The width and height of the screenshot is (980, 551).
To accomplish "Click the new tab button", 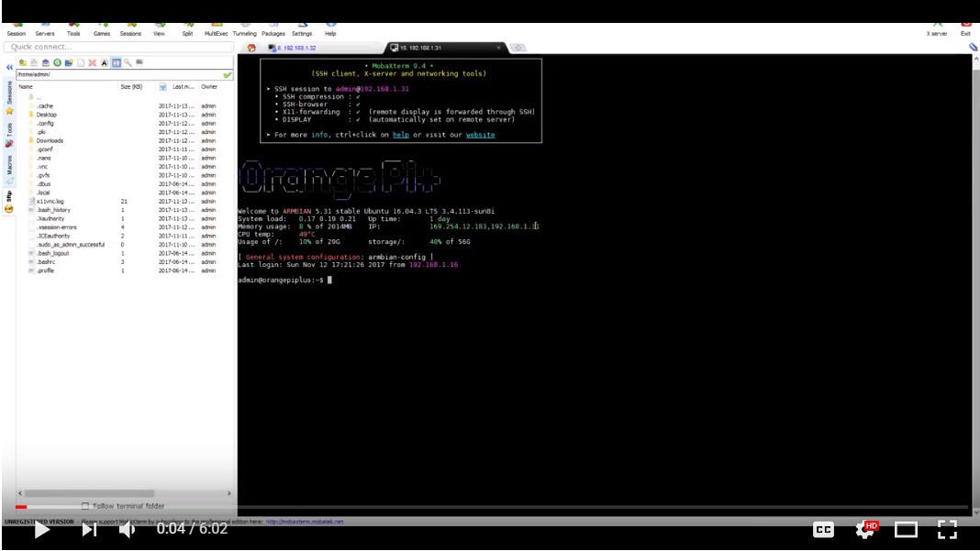I will pos(518,48).
